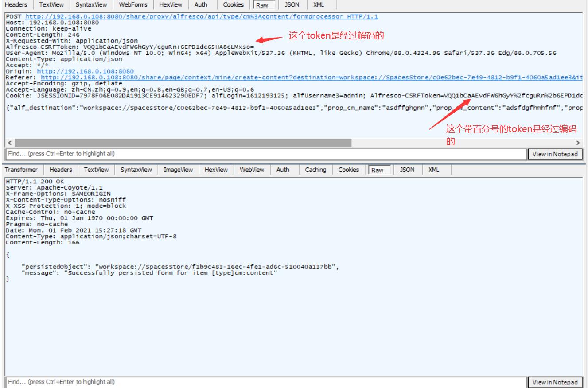The image size is (588, 388).
Task: Click the X-XSS-Protection response line
Action: (x=66, y=206)
